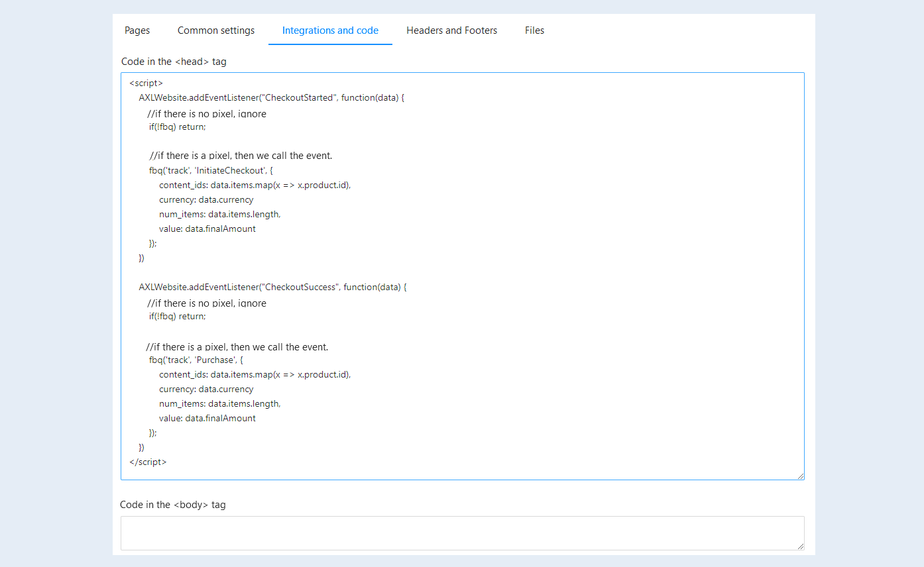The width and height of the screenshot is (924, 567).
Task: Click the 'call the event' comment above InitiateCheckout
Action: [241, 156]
